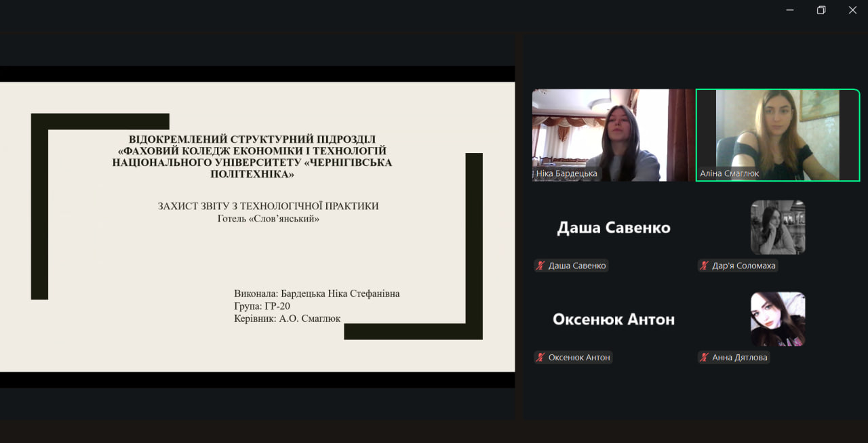Click the Аліна Смаглюк name label

729,173
